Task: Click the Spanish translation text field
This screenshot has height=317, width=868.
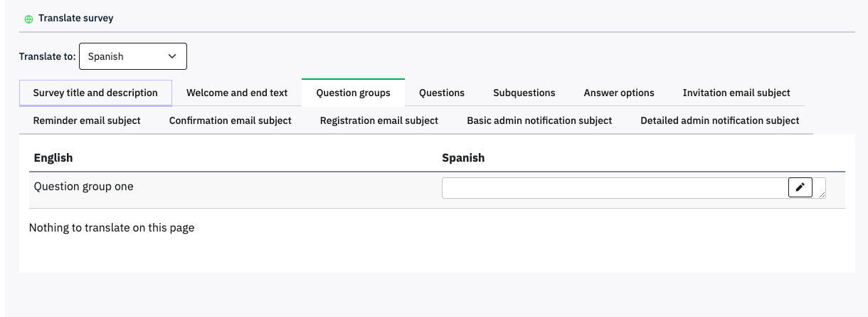Action: tap(613, 188)
